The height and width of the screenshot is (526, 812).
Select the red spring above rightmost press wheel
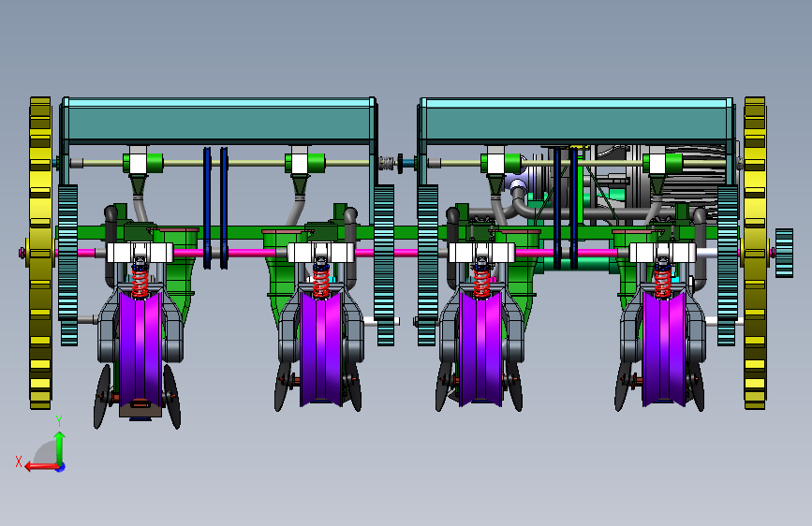click(x=662, y=283)
